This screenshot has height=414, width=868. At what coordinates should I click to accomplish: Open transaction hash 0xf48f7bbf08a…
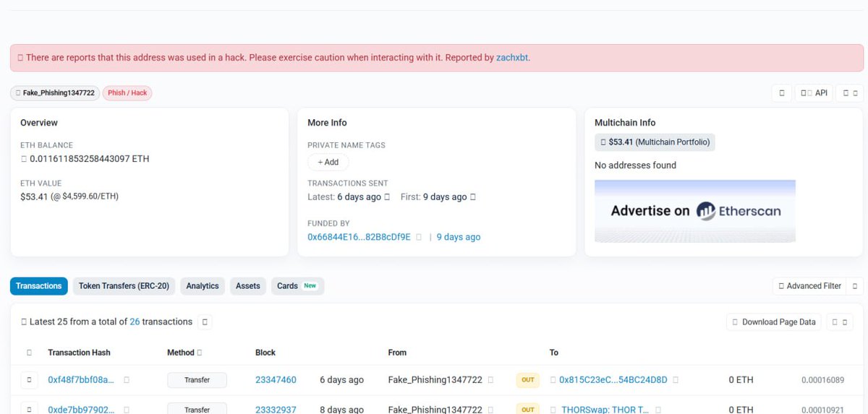tap(81, 380)
